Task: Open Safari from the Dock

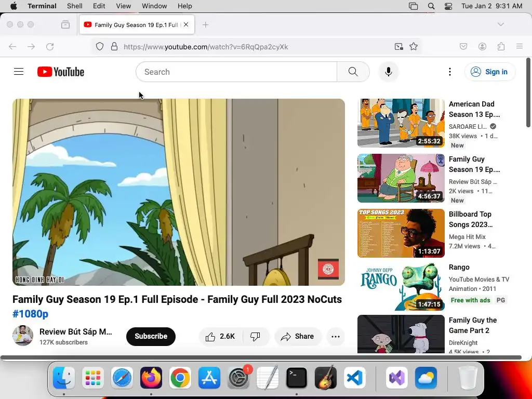Action: pos(122,378)
